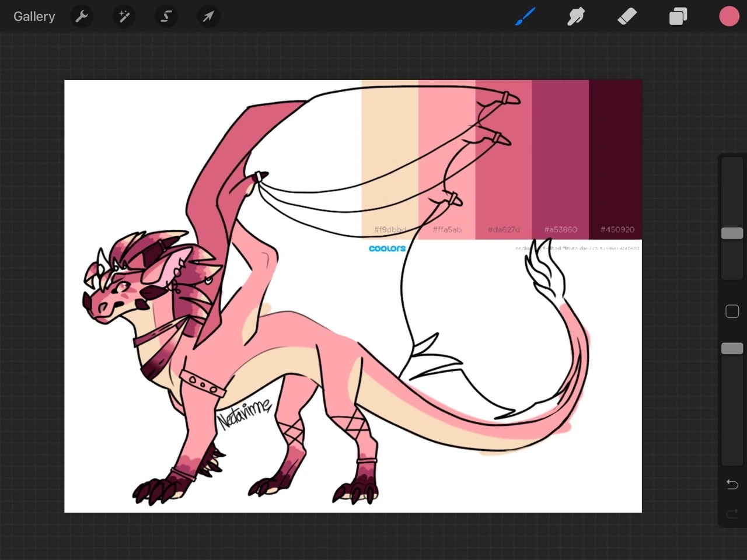Image resolution: width=747 pixels, height=560 pixels.
Task: Adjust the brush opacity slider
Action: (x=732, y=348)
